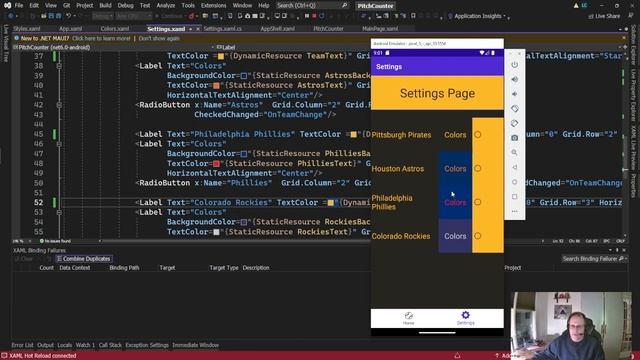Open the File menu
The image size is (640, 360).
(19, 5)
